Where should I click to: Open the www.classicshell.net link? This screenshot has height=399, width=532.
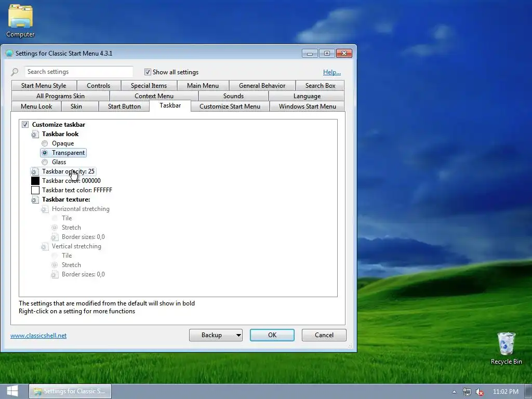pos(38,336)
